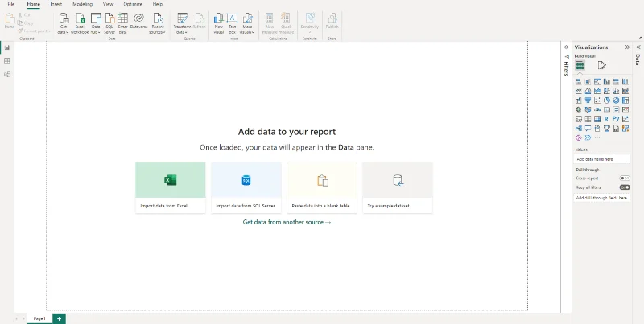Select the Scatter chart visual
644x324 pixels.
coord(597,100)
